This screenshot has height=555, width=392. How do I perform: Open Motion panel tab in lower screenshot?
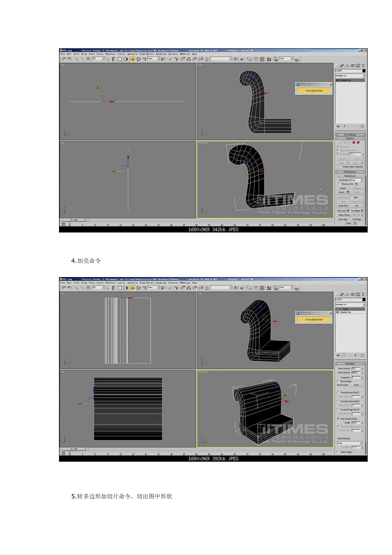point(353,294)
